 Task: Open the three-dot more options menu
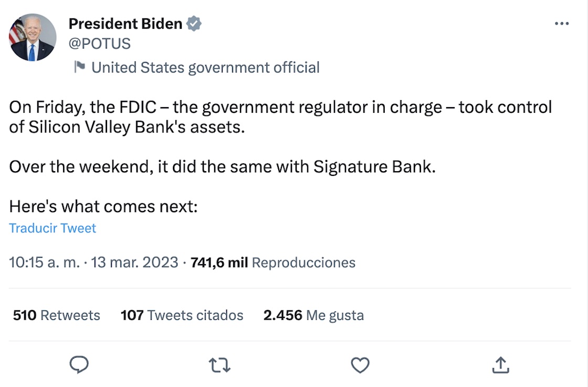pyautogui.click(x=562, y=24)
